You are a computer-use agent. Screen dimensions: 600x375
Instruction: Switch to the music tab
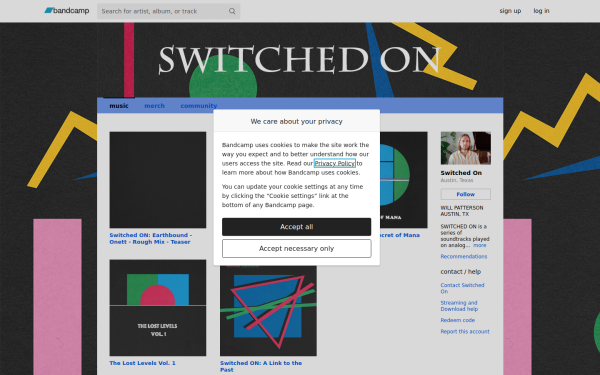point(119,106)
